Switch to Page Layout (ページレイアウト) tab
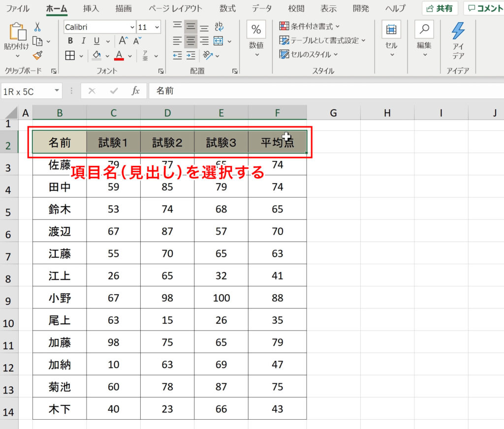504x429 pixels. coord(176,8)
